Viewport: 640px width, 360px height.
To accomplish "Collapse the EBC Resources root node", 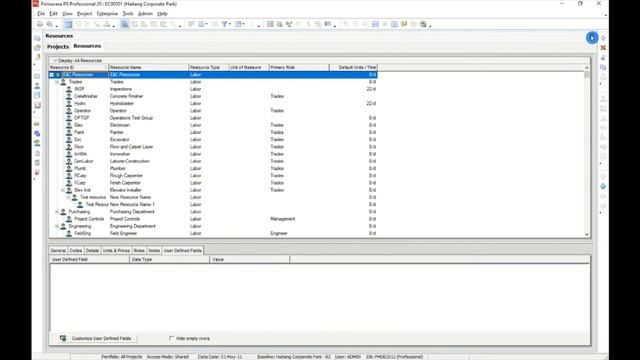I will [52, 75].
